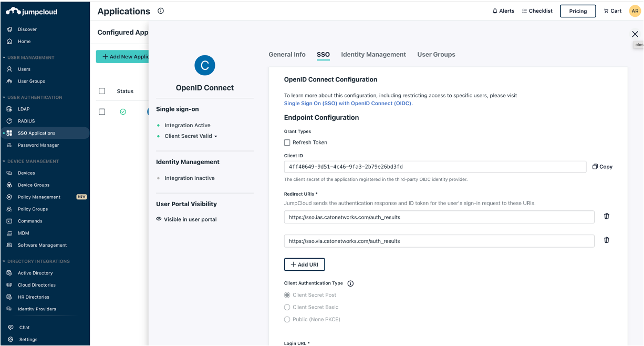Open the Chat panel
644x346 pixels.
coord(23,327)
